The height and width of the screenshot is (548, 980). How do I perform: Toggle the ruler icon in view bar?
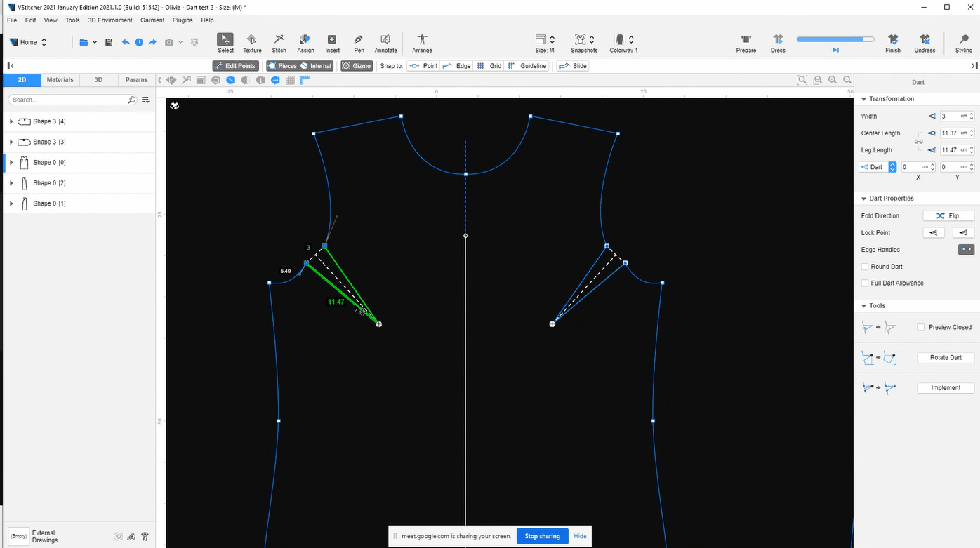305,80
